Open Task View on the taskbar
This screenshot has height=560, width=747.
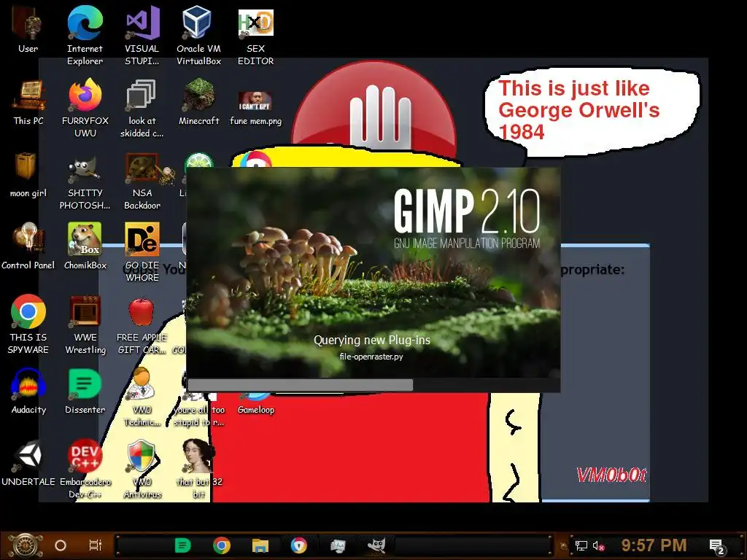pyautogui.click(x=96, y=545)
